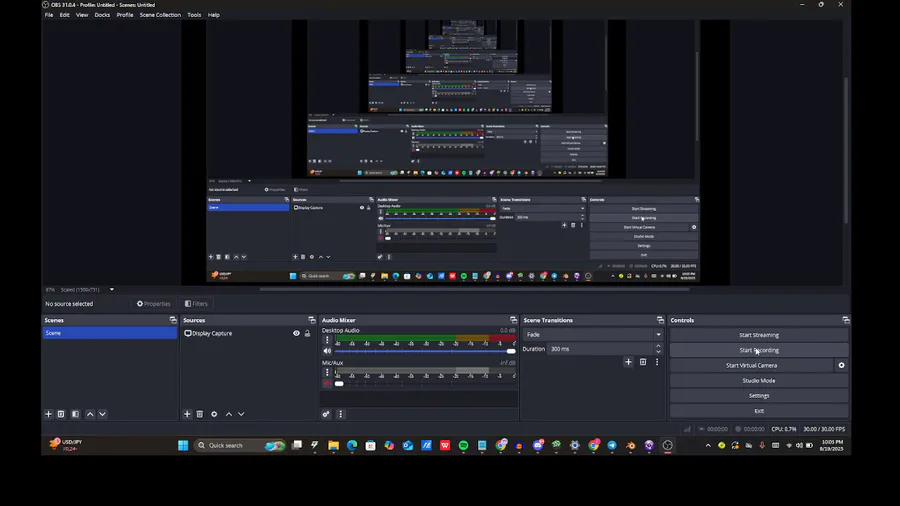Image resolution: width=900 pixels, height=506 pixels.
Task: Increase transition duration up arrow
Action: coord(658,346)
